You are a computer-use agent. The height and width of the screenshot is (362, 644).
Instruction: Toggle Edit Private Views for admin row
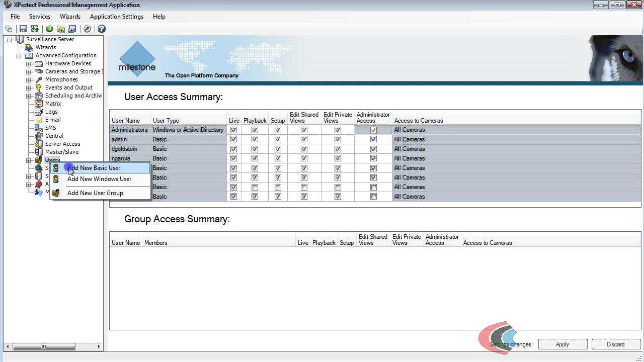[x=338, y=139]
